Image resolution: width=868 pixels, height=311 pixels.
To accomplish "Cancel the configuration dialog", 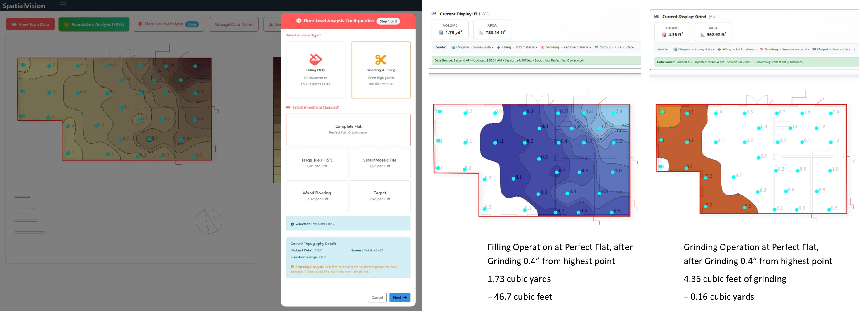I will point(377,298).
